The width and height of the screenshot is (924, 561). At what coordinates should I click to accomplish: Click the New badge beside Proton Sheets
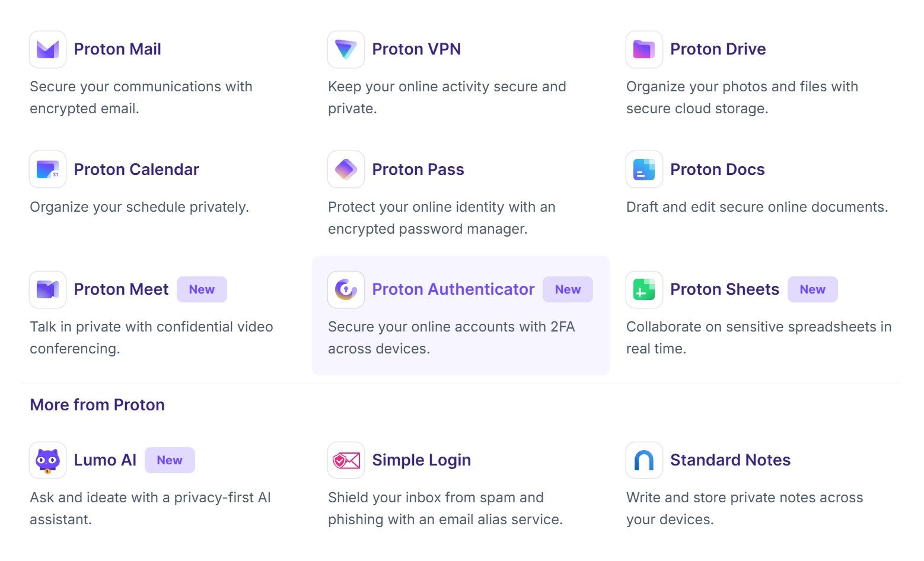(x=812, y=289)
